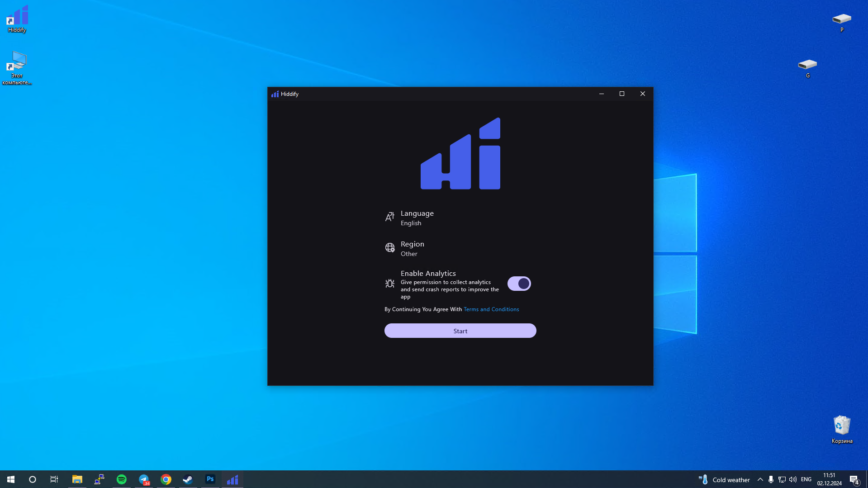Open the Language setting
This screenshot has height=488, width=868.
460,218
